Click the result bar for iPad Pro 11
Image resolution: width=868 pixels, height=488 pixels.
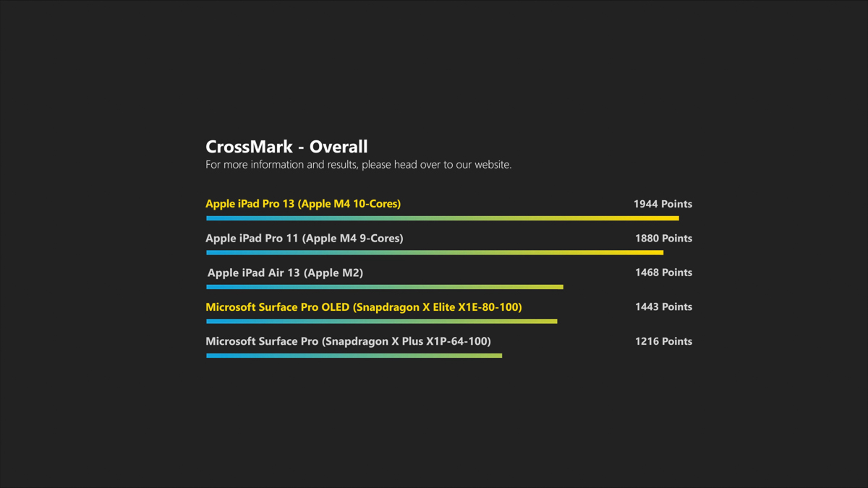(x=435, y=252)
